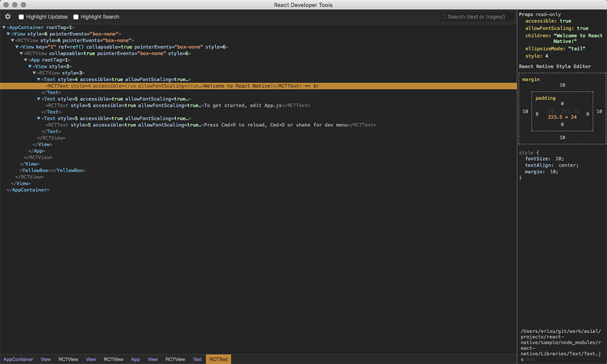The height and width of the screenshot is (364, 607).
Task: Edit the fontSize: 20 style value
Action: tap(560, 159)
